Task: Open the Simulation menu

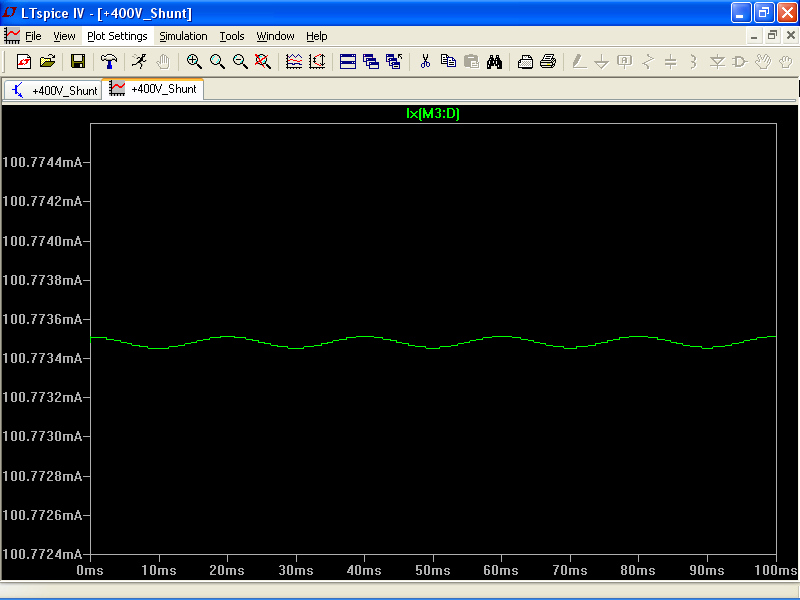Action: point(183,36)
